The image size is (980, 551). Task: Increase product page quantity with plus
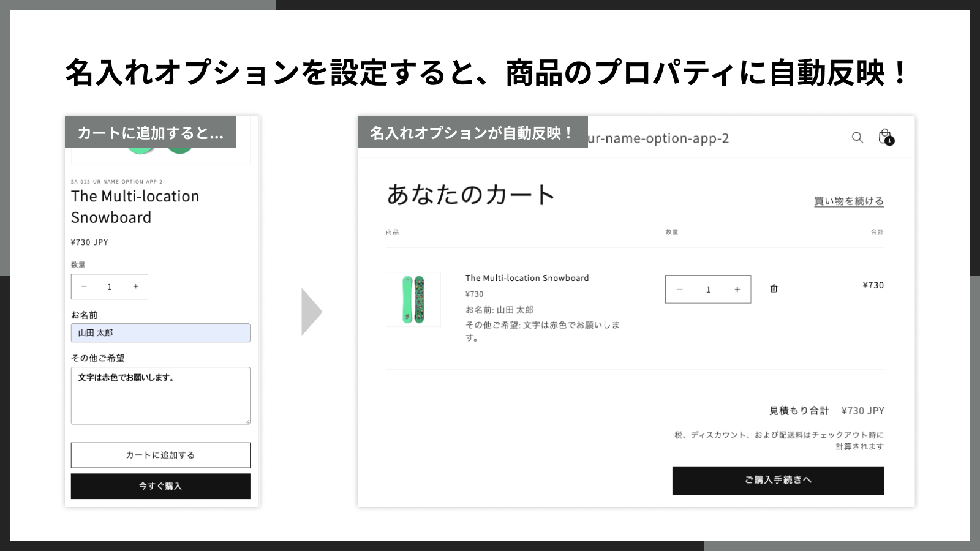pyautogui.click(x=135, y=287)
